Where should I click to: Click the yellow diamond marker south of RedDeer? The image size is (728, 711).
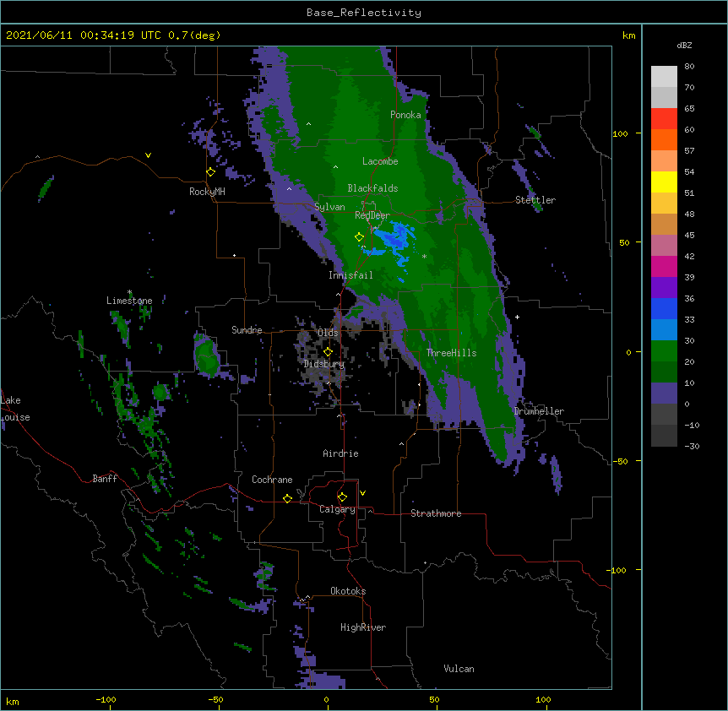pyautogui.click(x=359, y=237)
